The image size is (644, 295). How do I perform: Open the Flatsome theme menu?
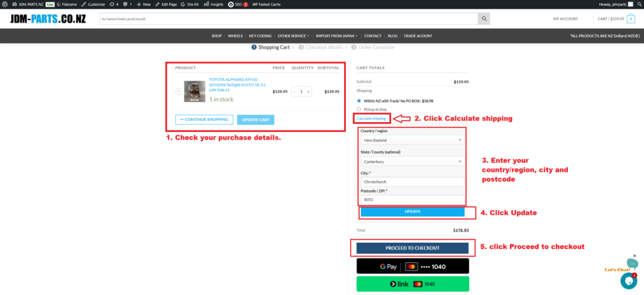coord(66,4)
